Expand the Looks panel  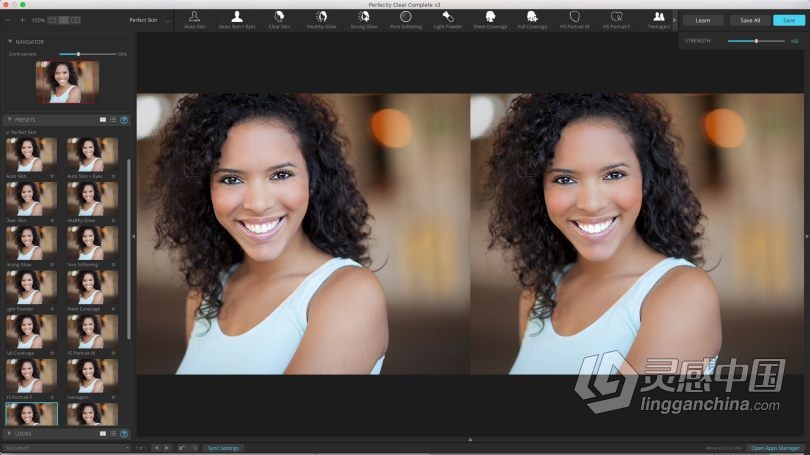(10, 434)
